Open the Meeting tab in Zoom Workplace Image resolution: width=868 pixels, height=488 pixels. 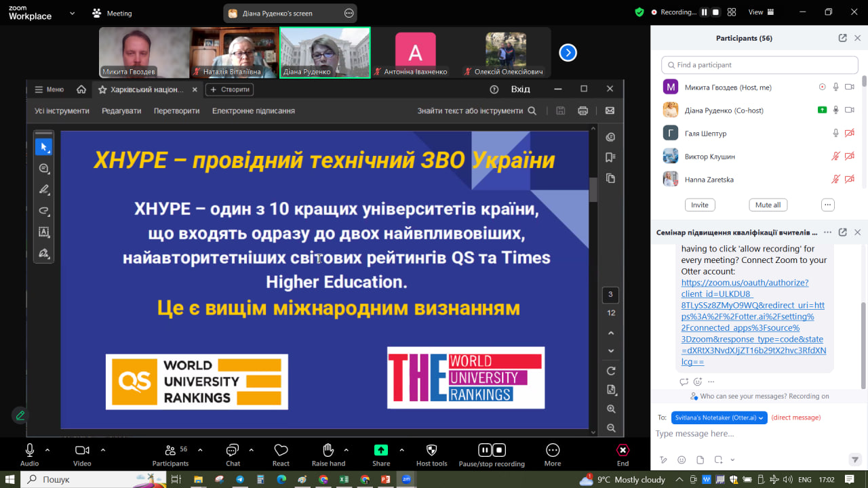(x=112, y=13)
